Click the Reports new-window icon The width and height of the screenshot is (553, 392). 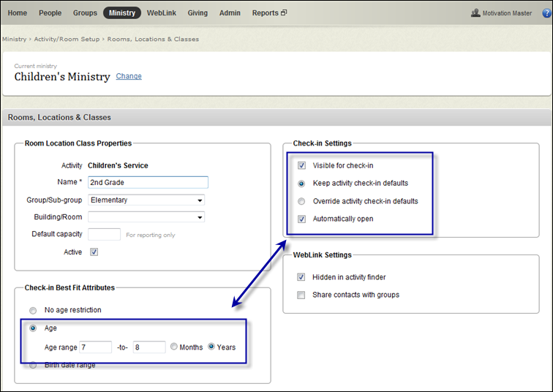(x=284, y=12)
